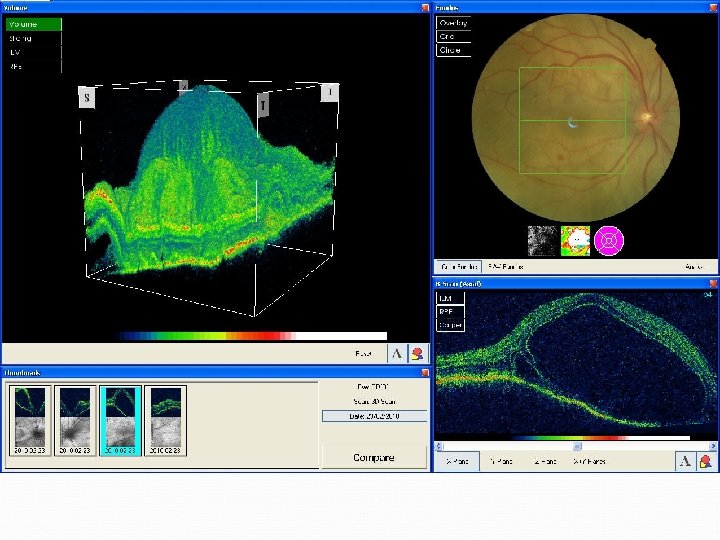Switch to the Color Fundus tab
The height and width of the screenshot is (540, 720).
click(x=458, y=267)
